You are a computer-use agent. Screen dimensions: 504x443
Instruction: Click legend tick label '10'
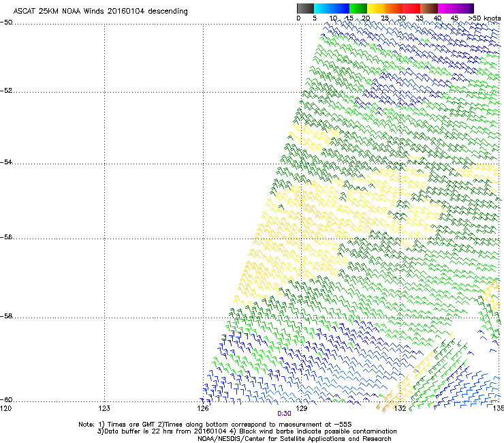coord(333,18)
